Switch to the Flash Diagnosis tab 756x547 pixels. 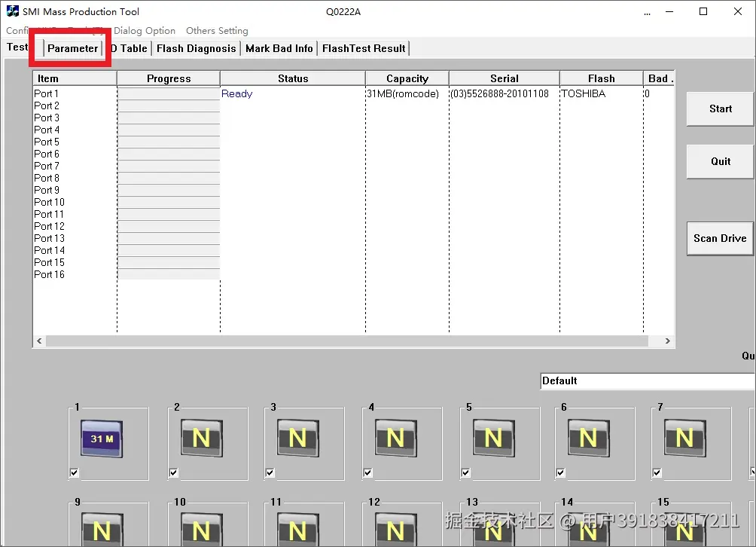click(x=197, y=48)
